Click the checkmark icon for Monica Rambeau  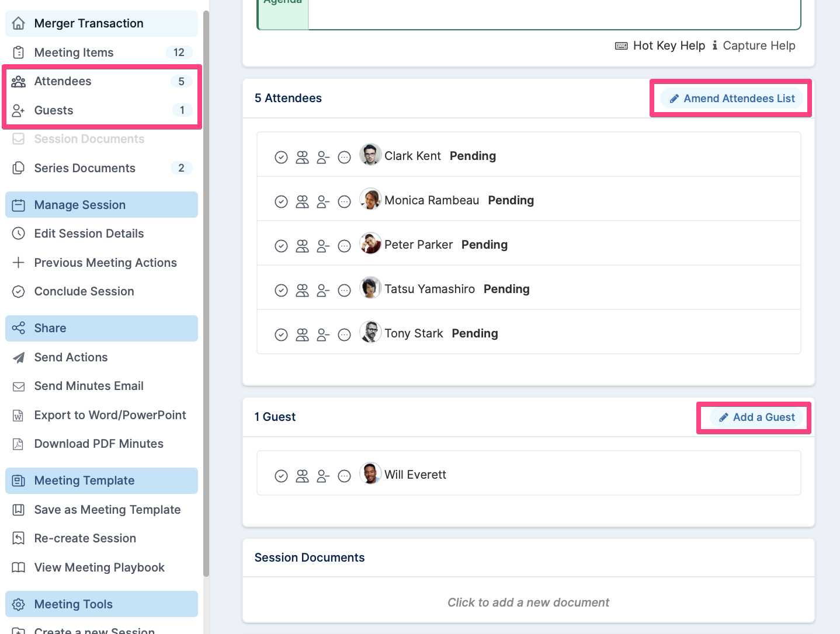pos(282,201)
